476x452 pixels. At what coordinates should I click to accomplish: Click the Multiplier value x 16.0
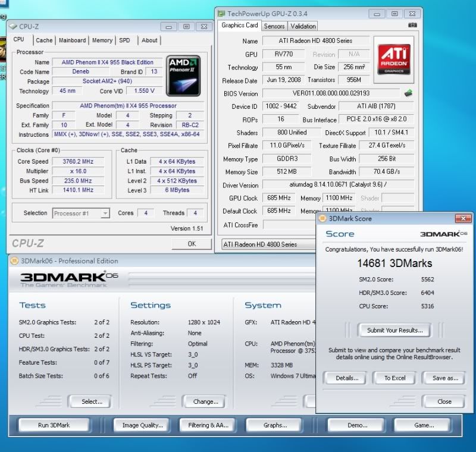(x=78, y=171)
